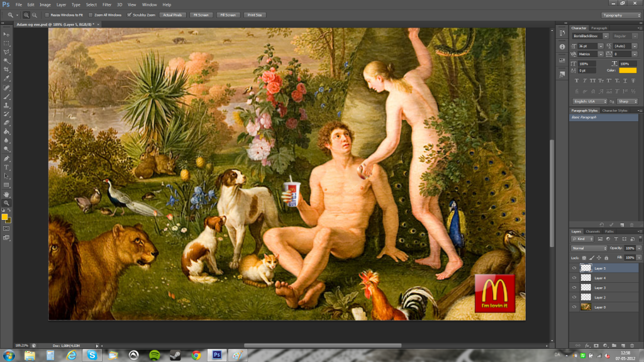Screen dimensions: 644x362
Task: Open the Sharp anti-aliasing dropdown
Action: (x=628, y=101)
